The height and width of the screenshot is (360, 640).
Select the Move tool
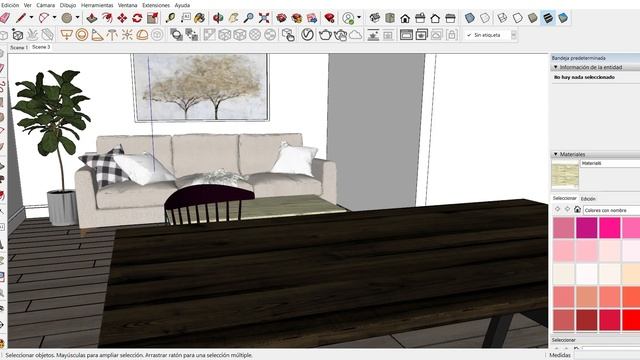click(122, 18)
